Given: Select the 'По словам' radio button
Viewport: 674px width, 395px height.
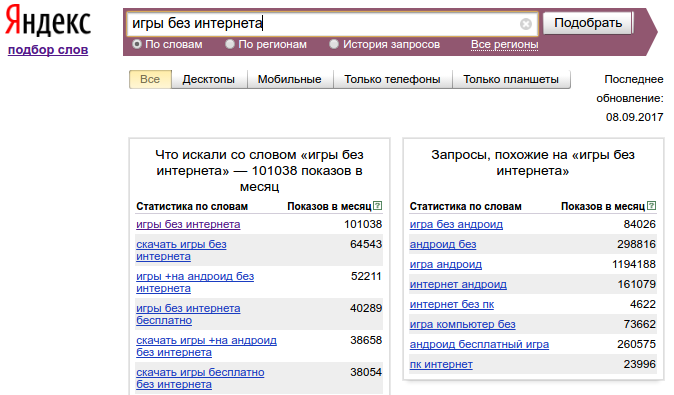Looking at the screenshot, I should click(x=137, y=44).
